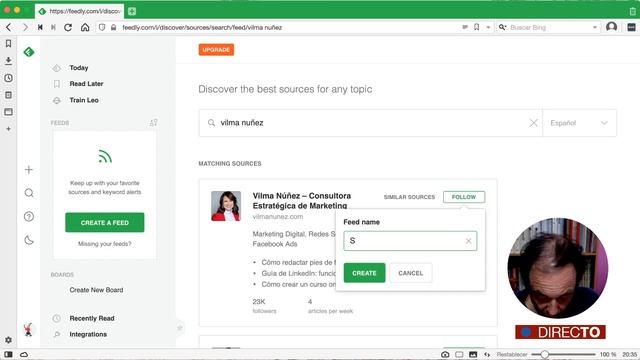Click FOLLOW for Vilma Núñez source
640x360 pixels.
click(464, 197)
